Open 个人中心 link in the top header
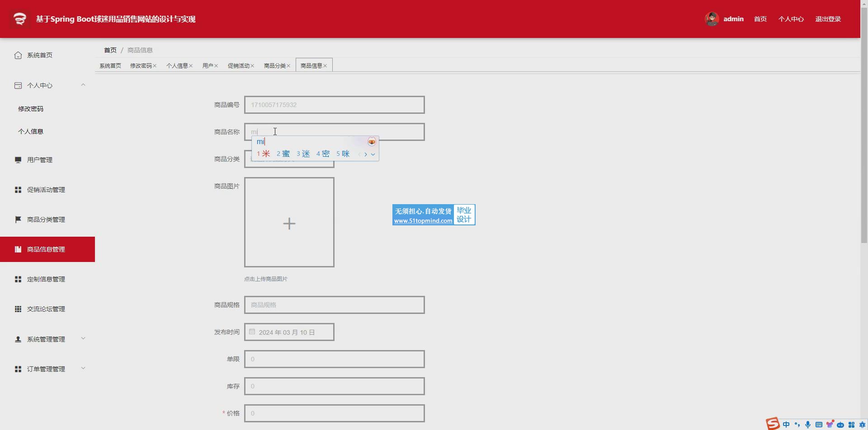 click(791, 19)
